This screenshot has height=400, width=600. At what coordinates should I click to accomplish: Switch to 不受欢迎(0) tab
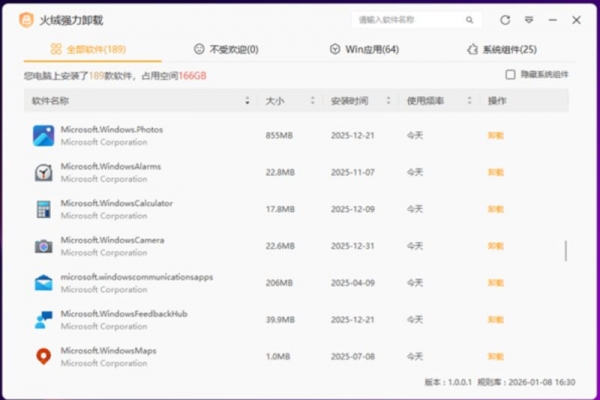(226, 49)
